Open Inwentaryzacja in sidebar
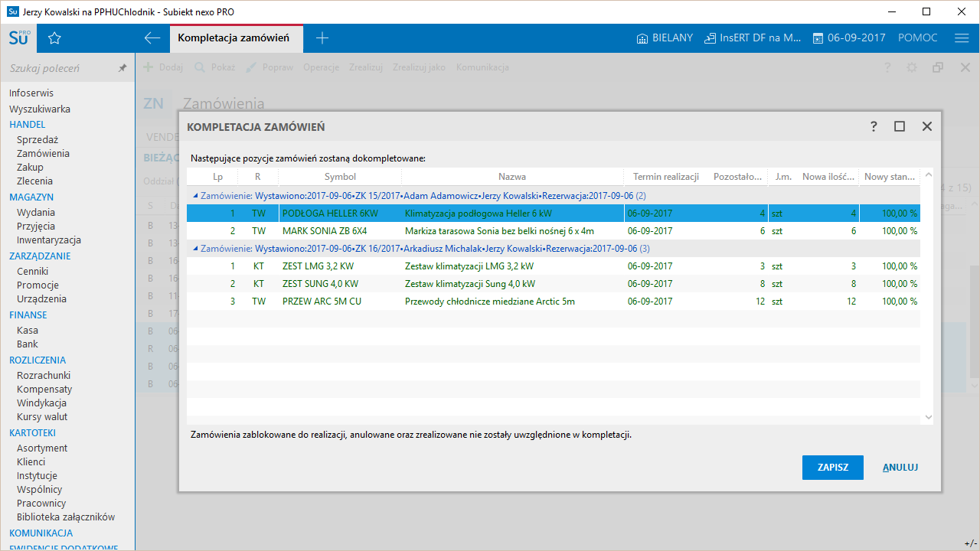This screenshot has height=551, width=980. tap(49, 240)
